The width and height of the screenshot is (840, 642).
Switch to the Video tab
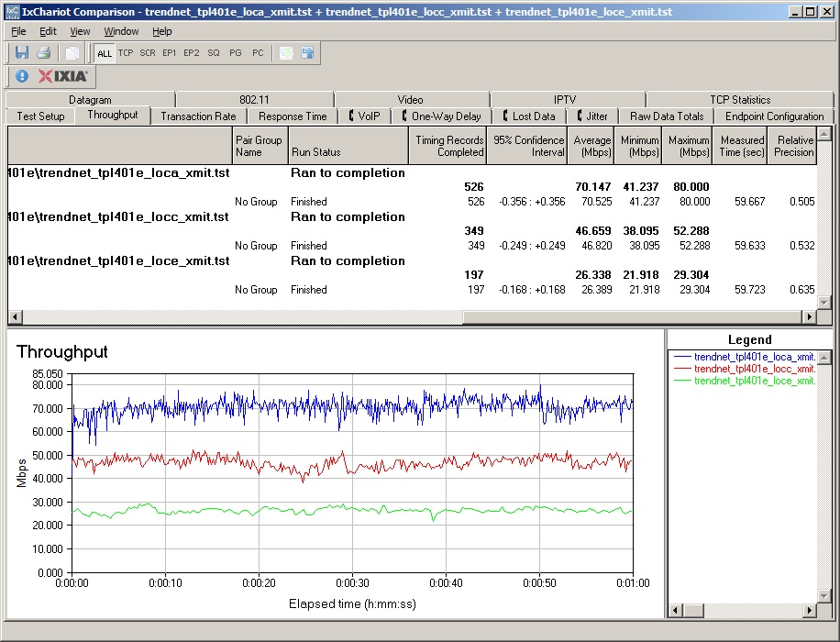click(x=410, y=100)
